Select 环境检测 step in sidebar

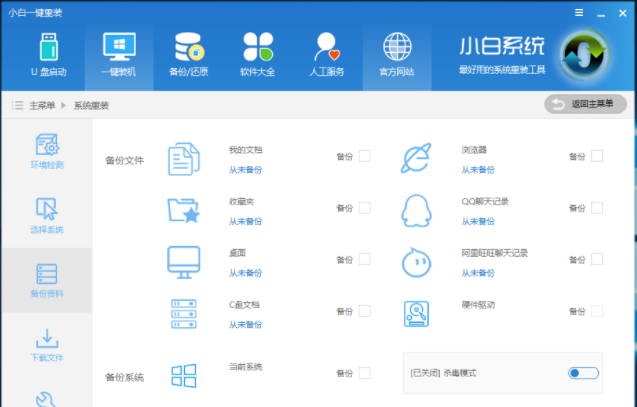tap(46, 151)
